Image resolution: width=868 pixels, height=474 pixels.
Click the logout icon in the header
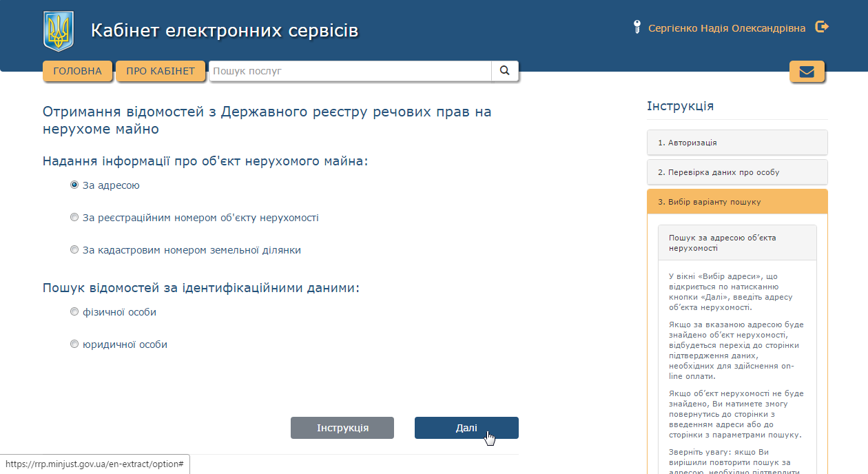822,27
